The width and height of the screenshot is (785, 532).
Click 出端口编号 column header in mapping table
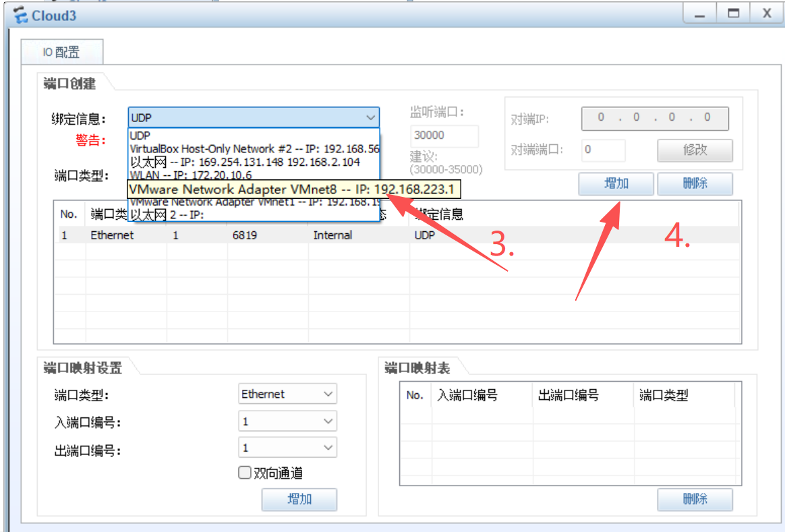(x=583, y=395)
